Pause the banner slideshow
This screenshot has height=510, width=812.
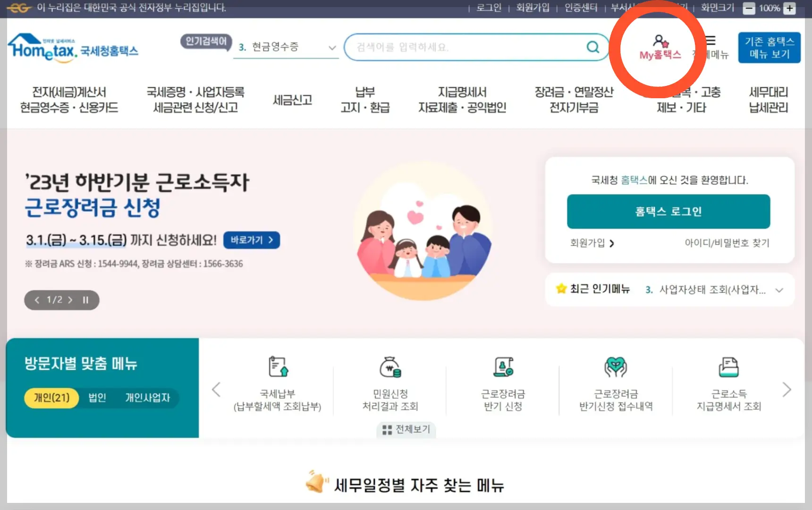tap(85, 299)
